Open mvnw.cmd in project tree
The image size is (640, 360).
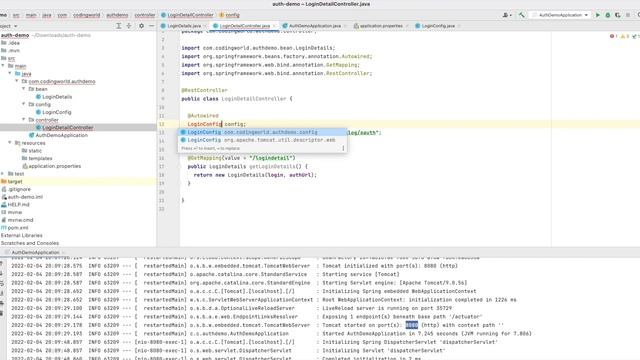(17, 220)
